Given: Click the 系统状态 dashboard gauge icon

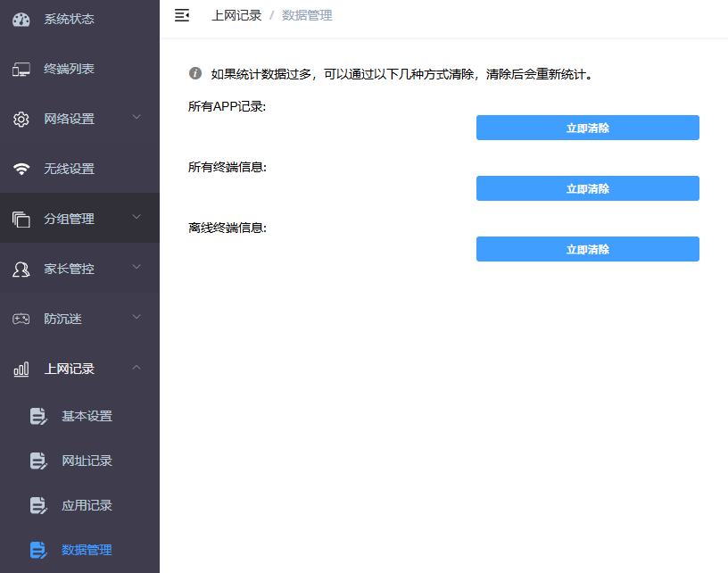Looking at the screenshot, I should pos(21,19).
